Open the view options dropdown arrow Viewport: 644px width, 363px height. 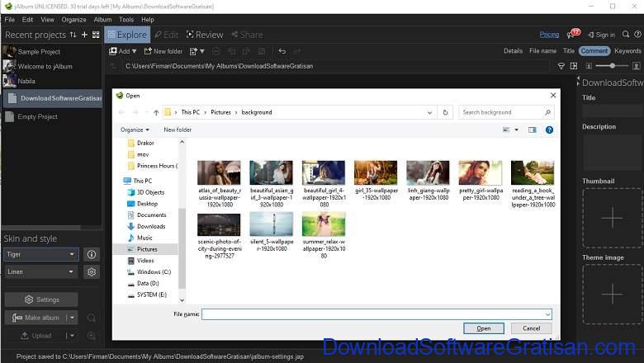(517, 130)
